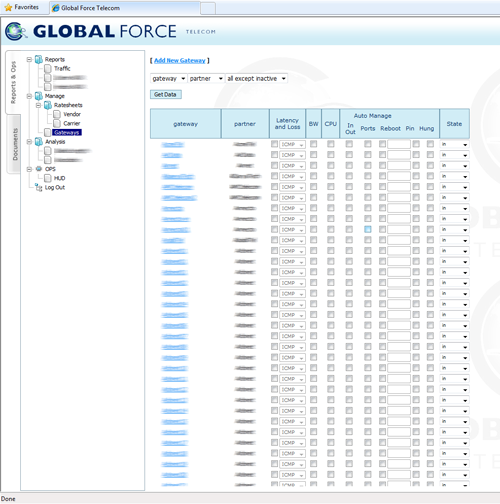Open the Traffic report
The image size is (500, 504).
[x=62, y=69]
